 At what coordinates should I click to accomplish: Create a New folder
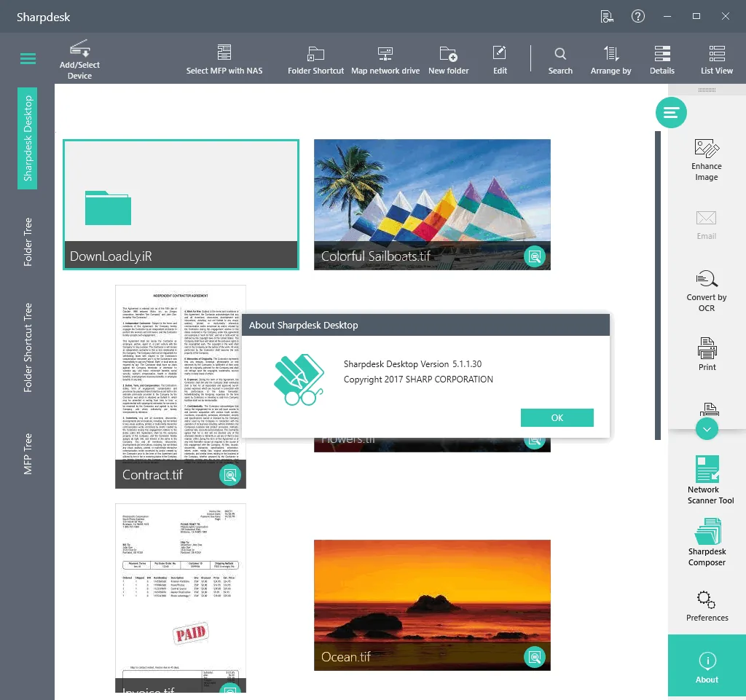[448, 60]
